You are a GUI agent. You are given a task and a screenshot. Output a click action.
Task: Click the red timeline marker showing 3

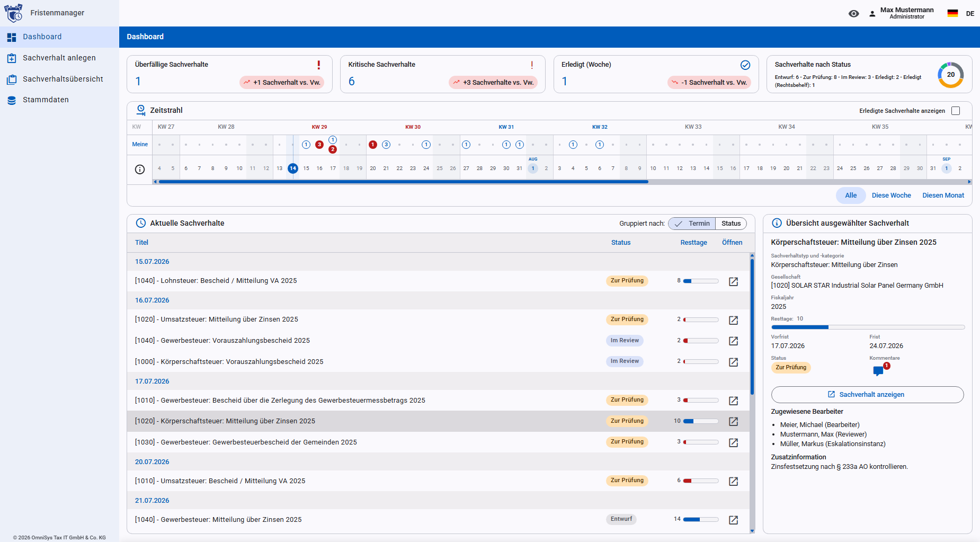[x=319, y=145]
